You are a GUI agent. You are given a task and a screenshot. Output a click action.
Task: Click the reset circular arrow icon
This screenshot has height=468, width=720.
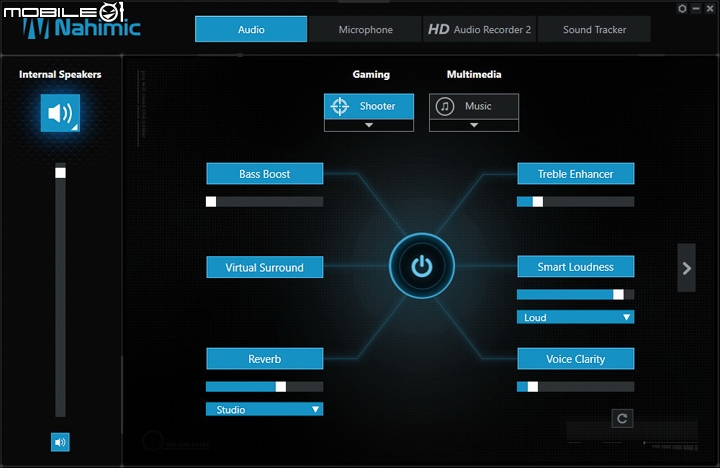coord(622,418)
